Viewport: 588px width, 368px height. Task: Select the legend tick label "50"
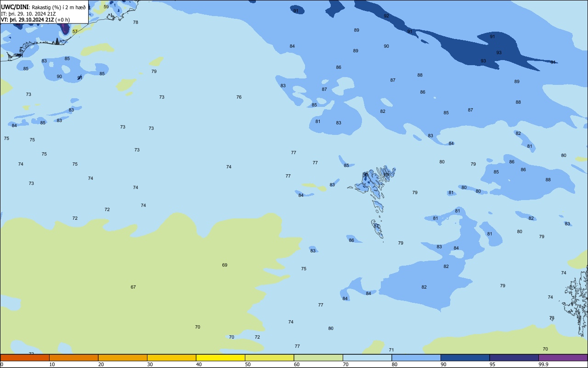pyautogui.click(x=248, y=364)
